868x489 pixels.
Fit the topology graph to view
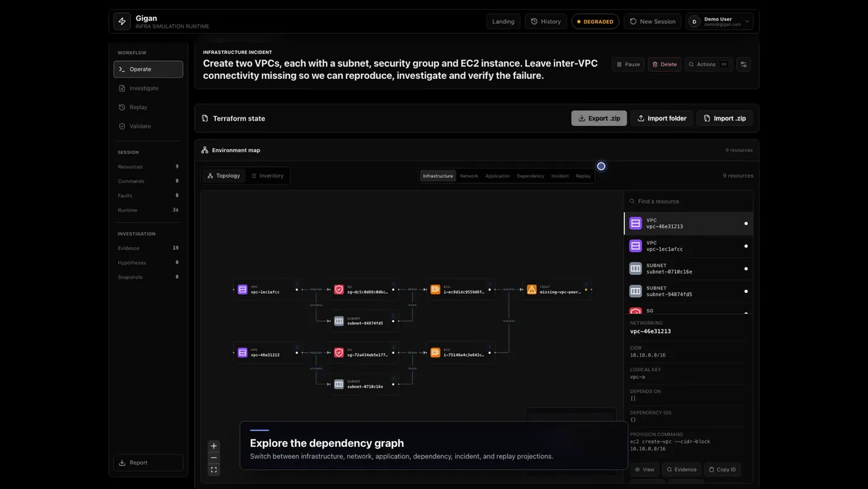tap(214, 470)
